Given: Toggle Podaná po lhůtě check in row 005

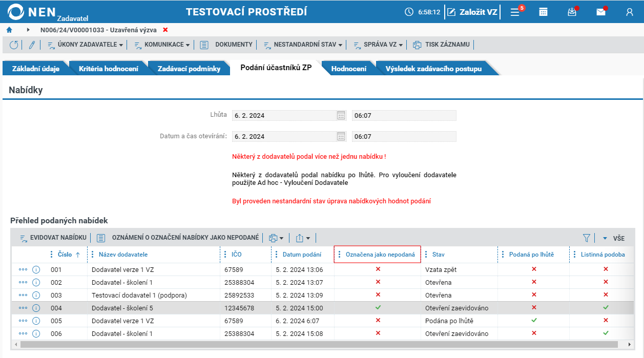Looking at the screenshot, I should coord(534,320).
